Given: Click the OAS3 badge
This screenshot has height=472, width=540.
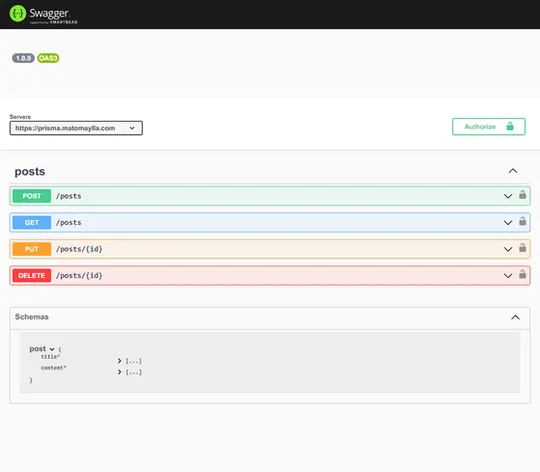Looking at the screenshot, I should (48, 58).
